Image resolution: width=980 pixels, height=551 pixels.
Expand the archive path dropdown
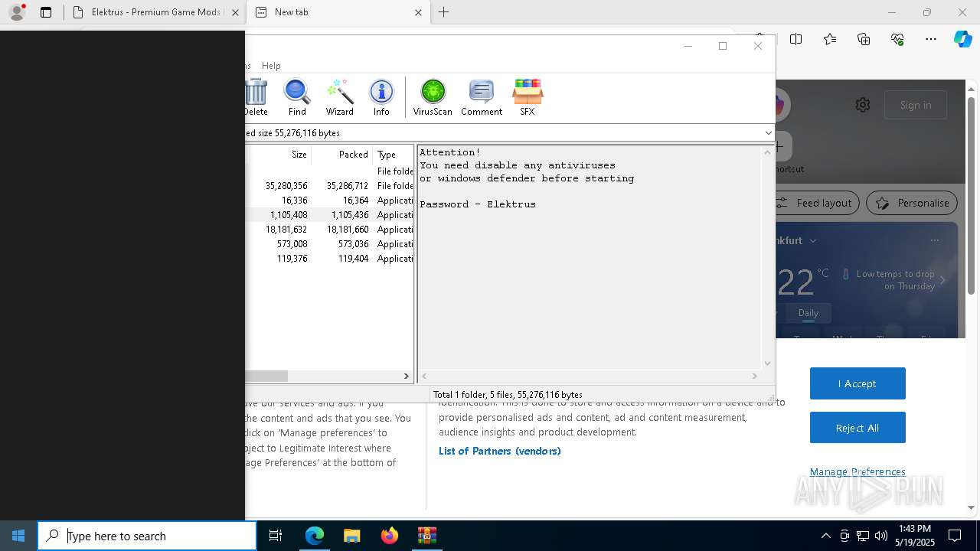768,133
